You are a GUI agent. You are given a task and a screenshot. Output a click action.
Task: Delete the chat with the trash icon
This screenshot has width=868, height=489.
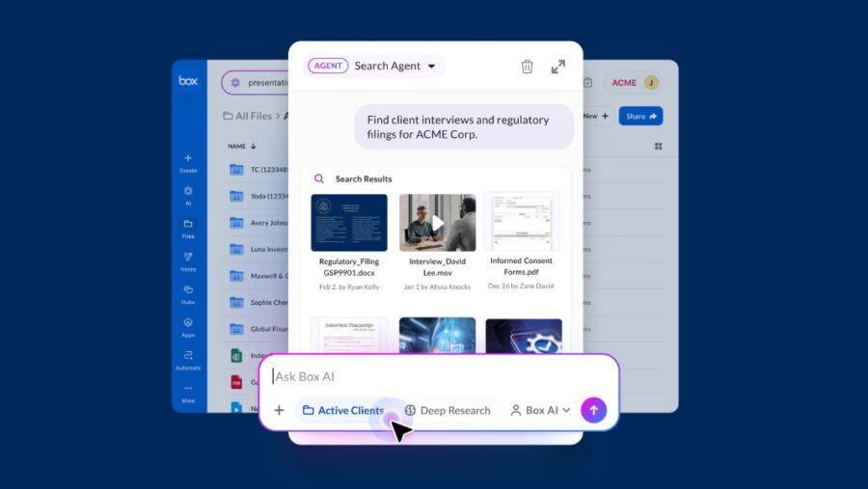[x=527, y=67]
